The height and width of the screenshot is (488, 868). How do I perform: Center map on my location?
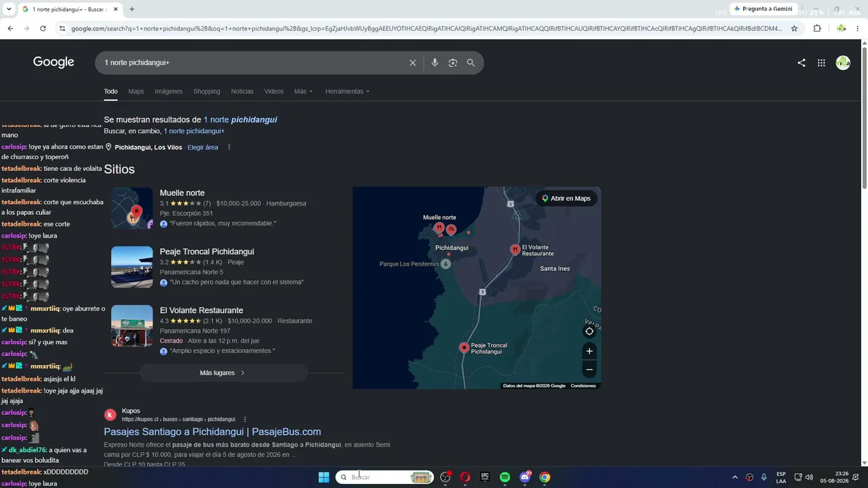(x=589, y=331)
